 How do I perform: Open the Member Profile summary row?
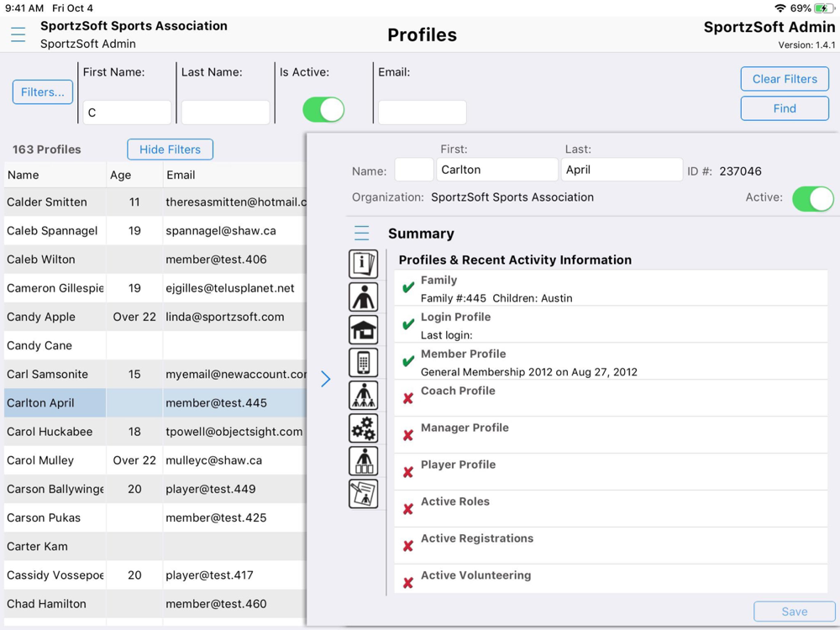(611, 362)
